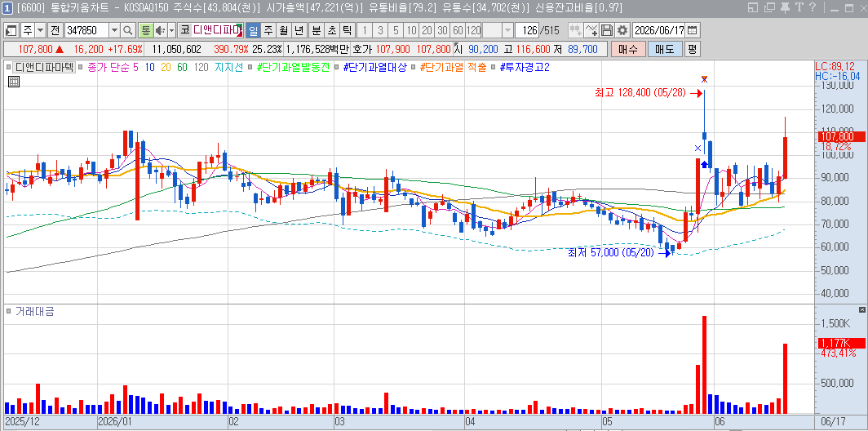Click the screen number 1 icon
Viewport: 868px width, 431px height.
(6, 7)
